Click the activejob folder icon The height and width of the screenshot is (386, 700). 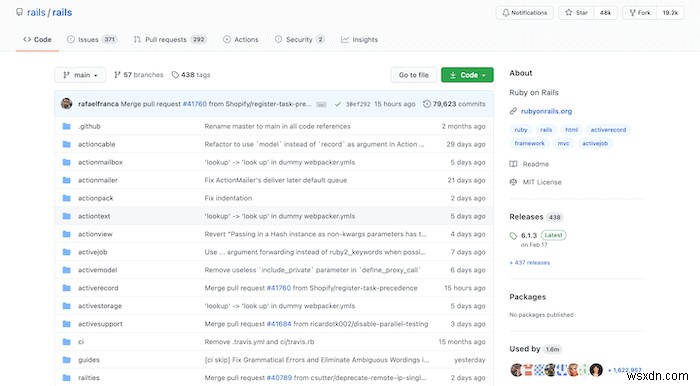point(67,252)
